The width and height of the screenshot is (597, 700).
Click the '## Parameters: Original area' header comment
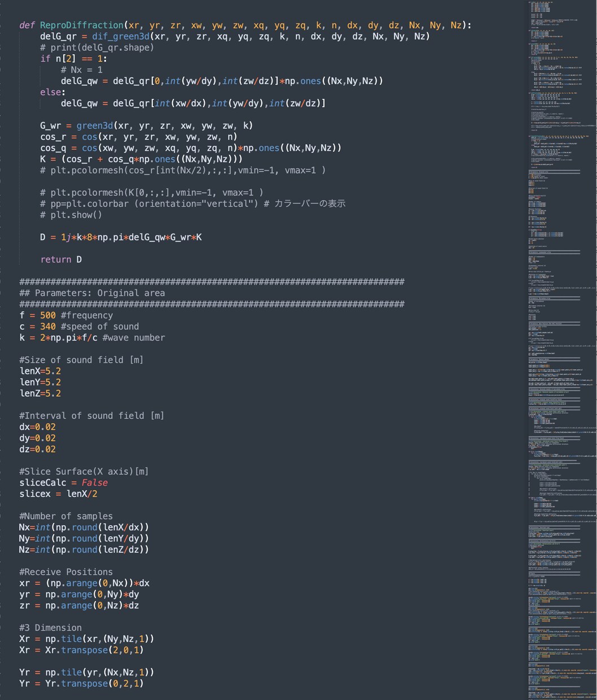click(x=92, y=293)
